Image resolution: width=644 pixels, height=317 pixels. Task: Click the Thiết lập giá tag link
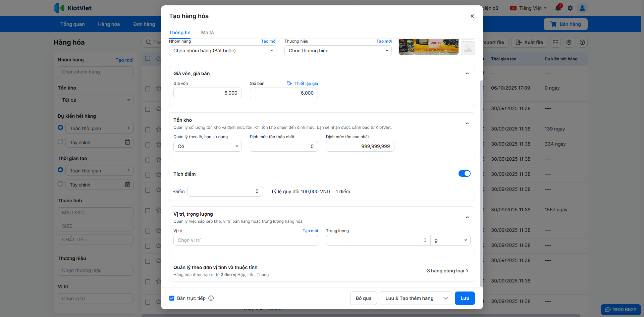point(303,84)
